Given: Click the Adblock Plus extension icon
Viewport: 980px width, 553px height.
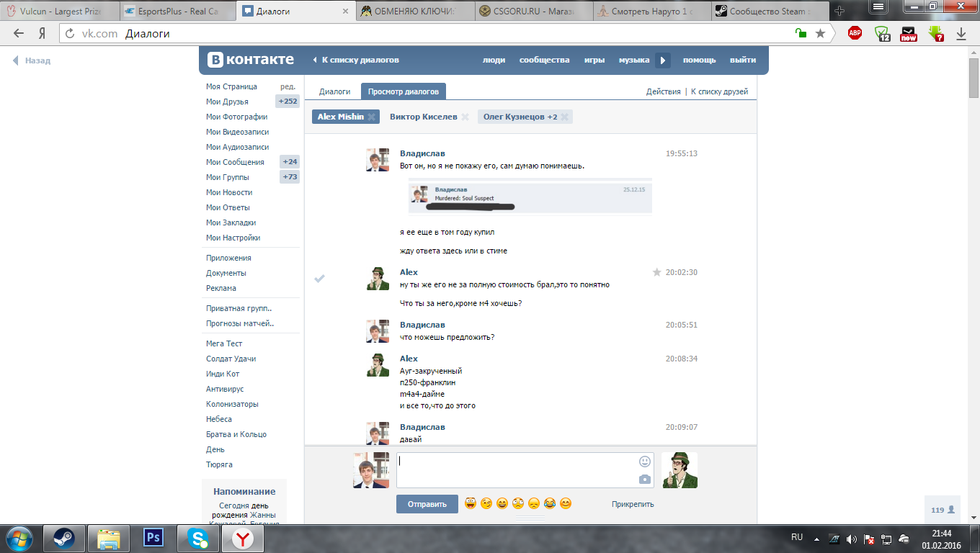Looking at the screenshot, I should click(x=855, y=33).
